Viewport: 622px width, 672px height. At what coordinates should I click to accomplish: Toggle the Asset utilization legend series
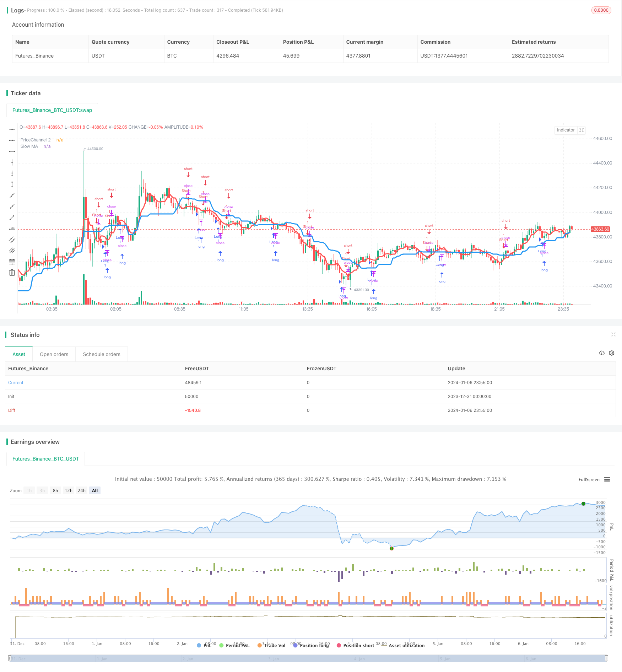pyautogui.click(x=403, y=645)
